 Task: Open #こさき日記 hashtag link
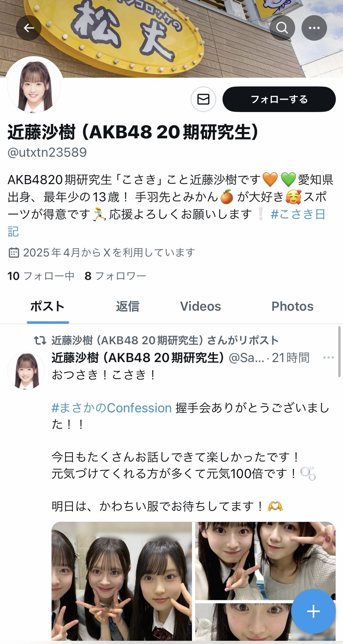click(x=166, y=223)
